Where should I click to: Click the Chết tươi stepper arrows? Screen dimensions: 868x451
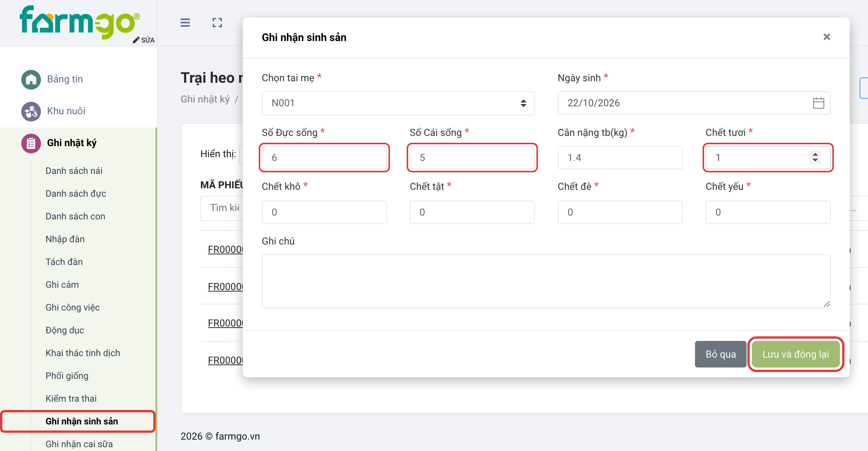[x=815, y=157]
